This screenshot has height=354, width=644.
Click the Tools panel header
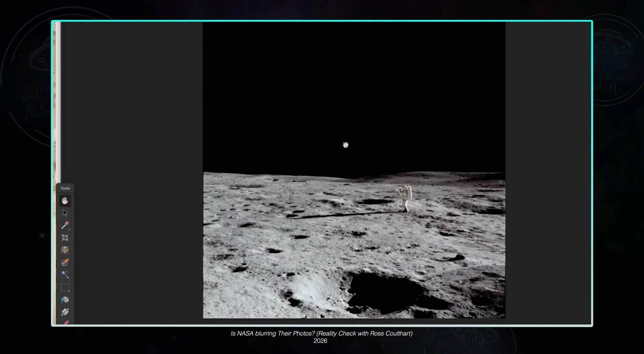pos(65,188)
